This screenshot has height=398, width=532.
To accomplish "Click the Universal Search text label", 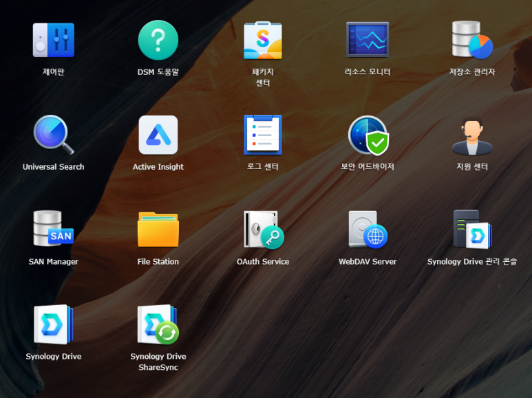I will pos(53,167).
